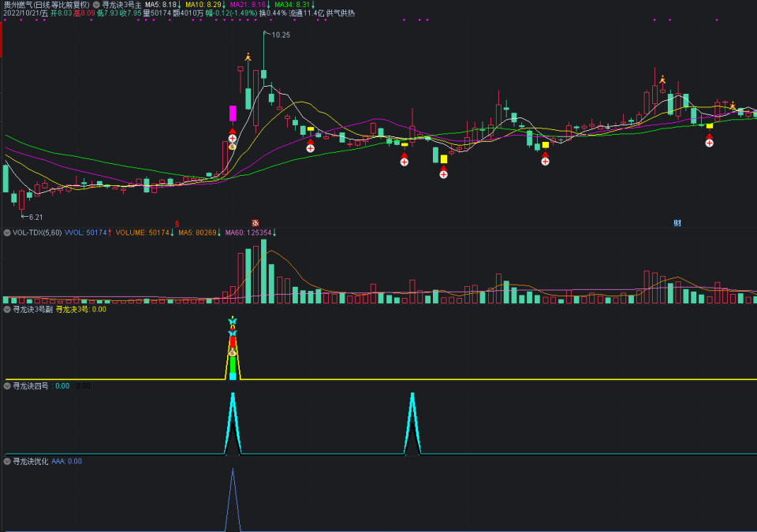The image size is (757, 532).
Task: Click the turnover rate 换0.44%
Action: click(273, 13)
